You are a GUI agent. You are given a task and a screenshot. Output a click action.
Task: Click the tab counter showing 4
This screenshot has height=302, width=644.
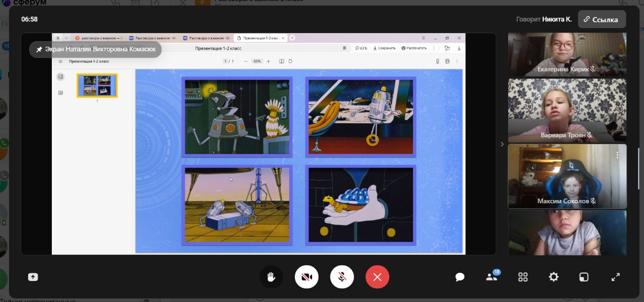pos(58,38)
